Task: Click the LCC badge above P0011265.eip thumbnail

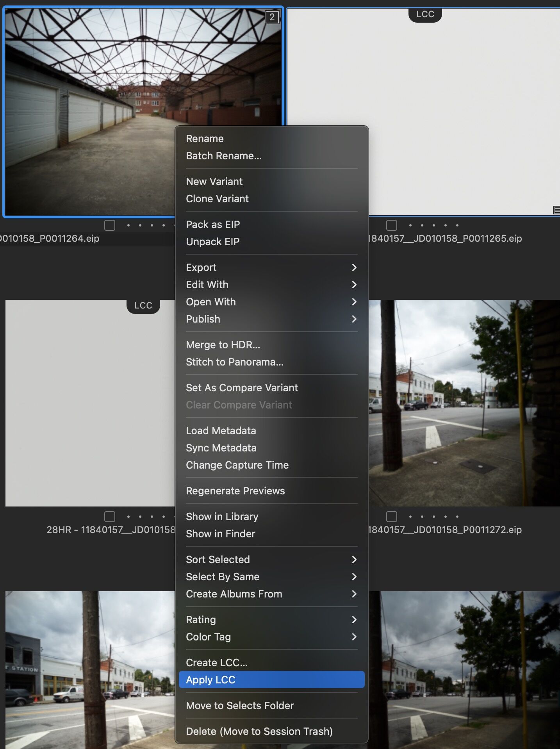Action: pos(425,14)
